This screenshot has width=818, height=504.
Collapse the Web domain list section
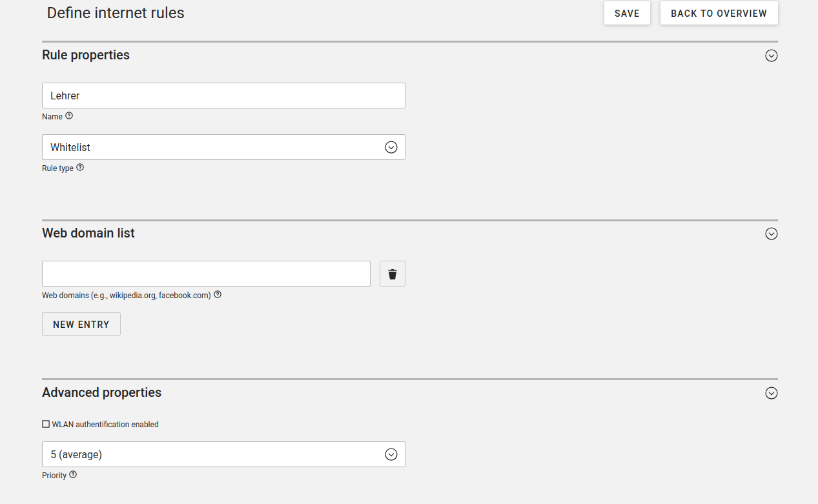coord(771,234)
